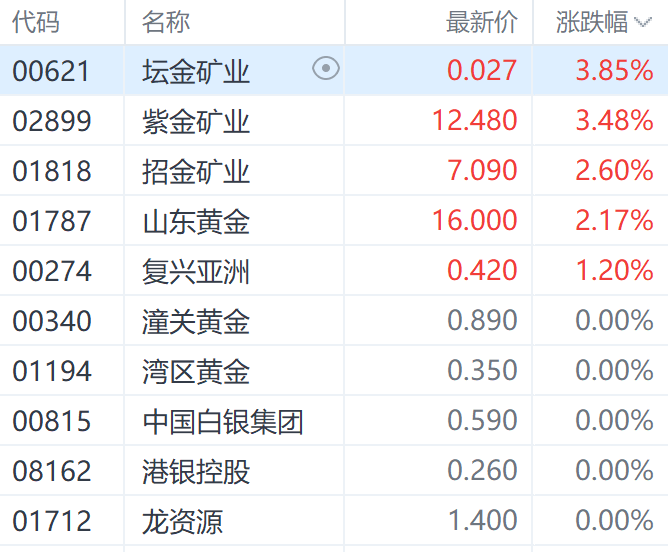
Task: Select the 龙资源 row
Action: tap(334, 521)
